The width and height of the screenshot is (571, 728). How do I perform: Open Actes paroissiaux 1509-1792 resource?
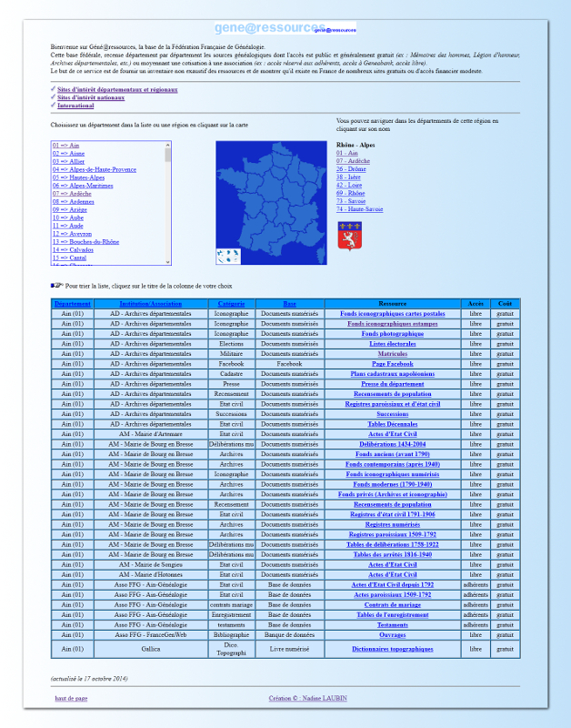[x=393, y=595]
